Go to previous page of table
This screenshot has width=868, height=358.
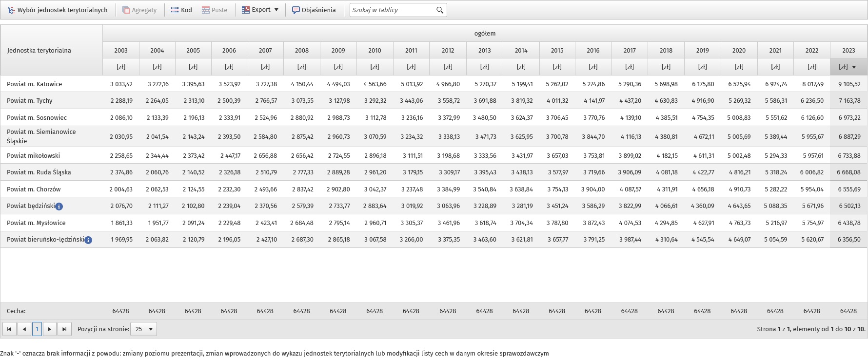[24, 329]
